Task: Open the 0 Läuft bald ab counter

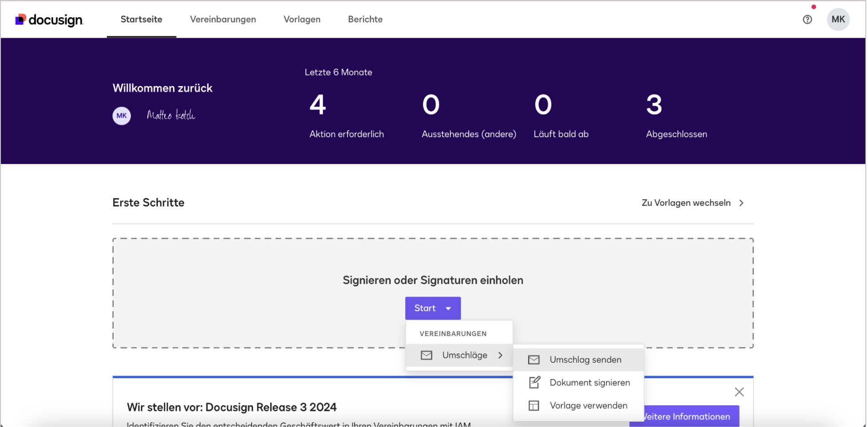Action: click(x=561, y=116)
